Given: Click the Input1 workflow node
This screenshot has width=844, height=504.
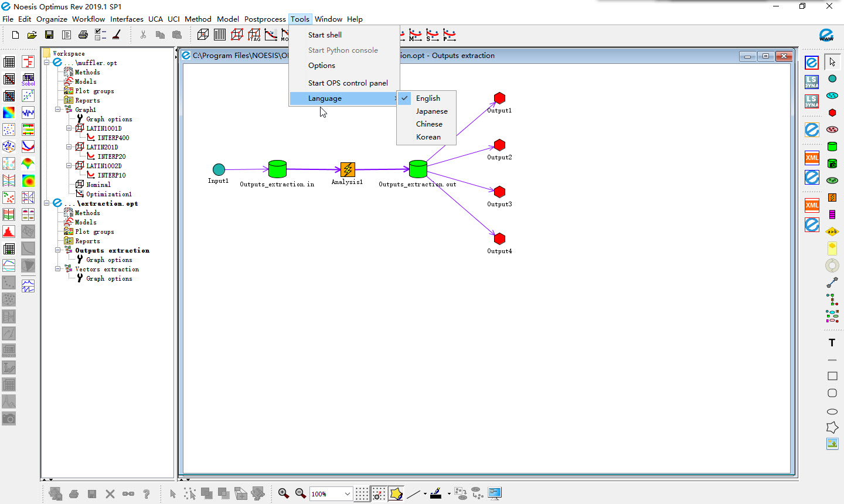Looking at the screenshot, I should coord(219,169).
